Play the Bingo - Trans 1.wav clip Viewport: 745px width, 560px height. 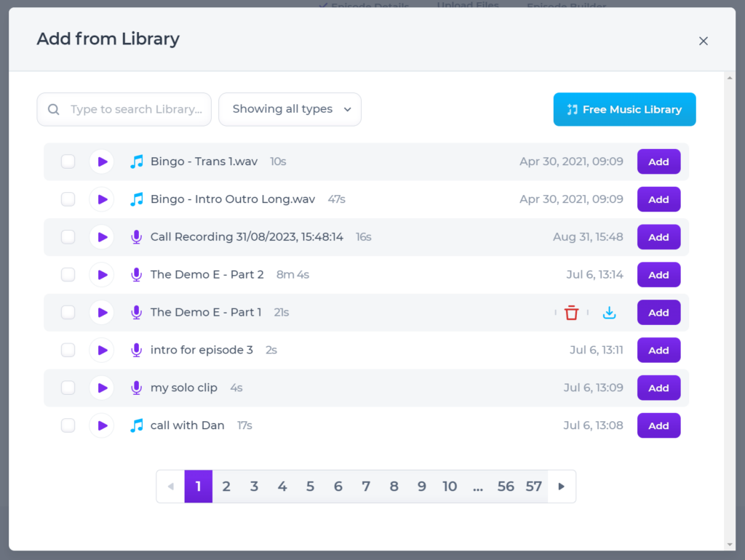pyautogui.click(x=101, y=161)
